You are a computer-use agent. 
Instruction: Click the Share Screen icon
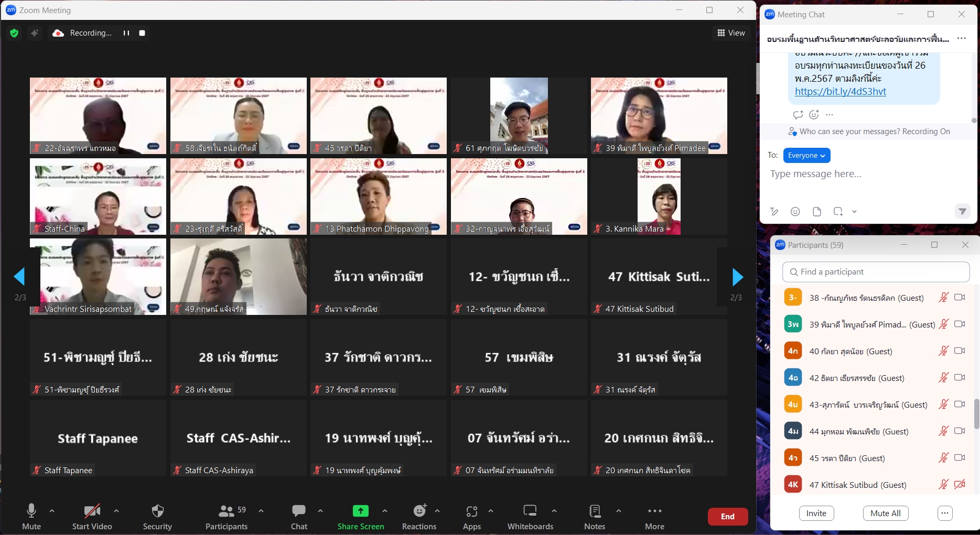(x=360, y=511)
